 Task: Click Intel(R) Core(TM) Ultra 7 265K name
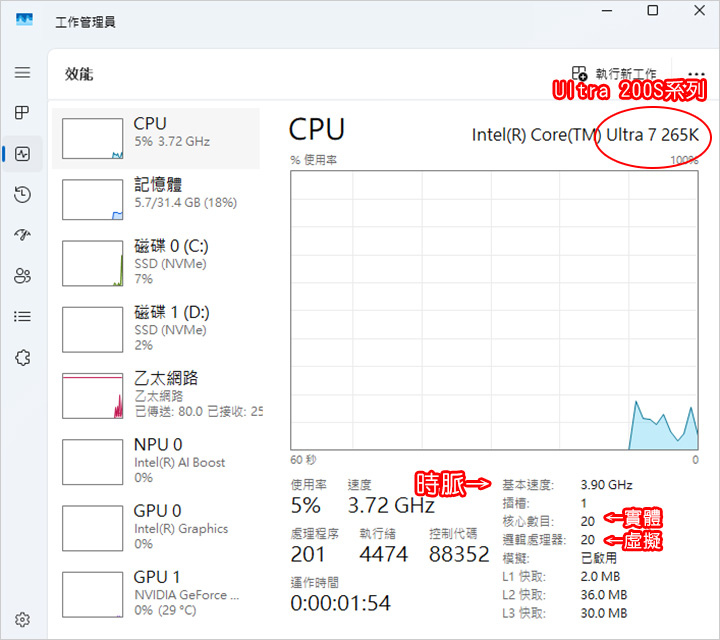pos(585,135)
